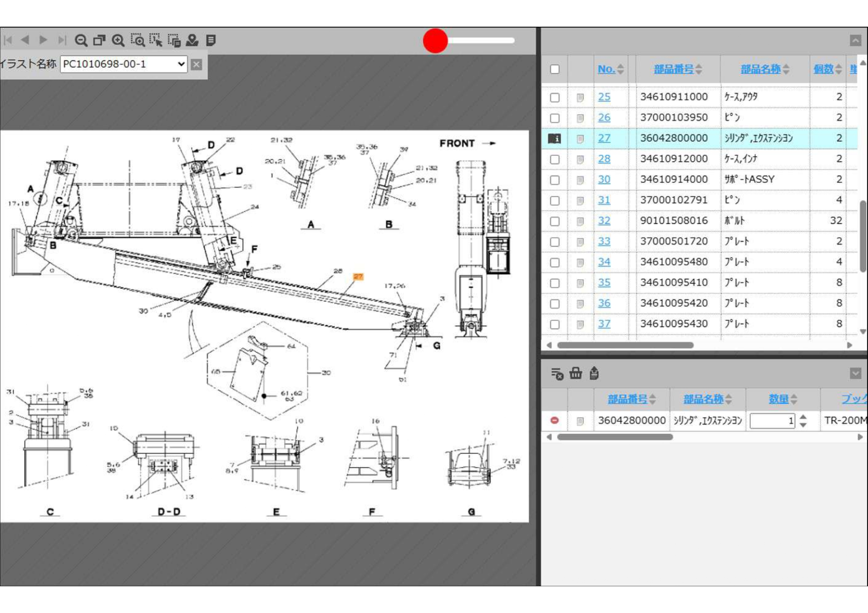Screen dimensions: 868x613
Task: Click the map pin locator icon
Action: pos(192,41)
